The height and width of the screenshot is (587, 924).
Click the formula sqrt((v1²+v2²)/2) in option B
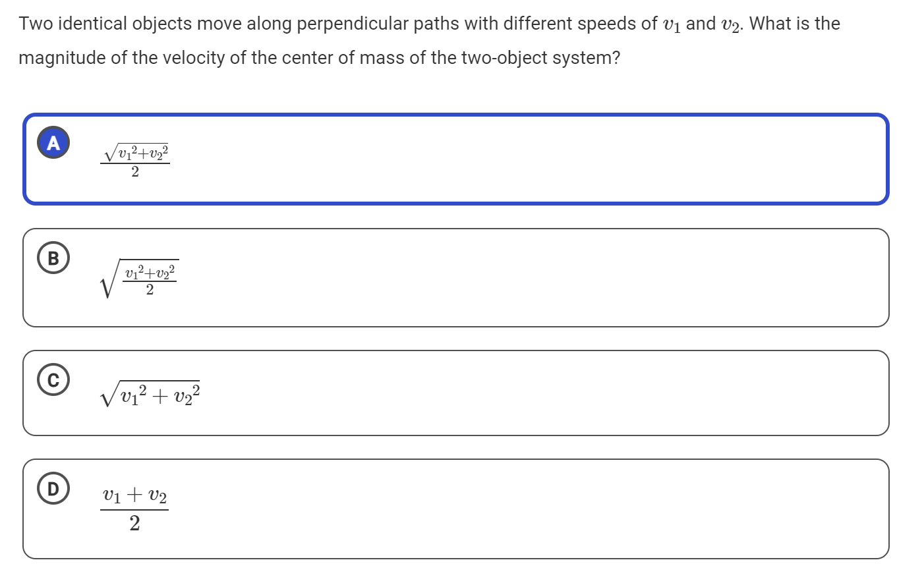[140, 277]
